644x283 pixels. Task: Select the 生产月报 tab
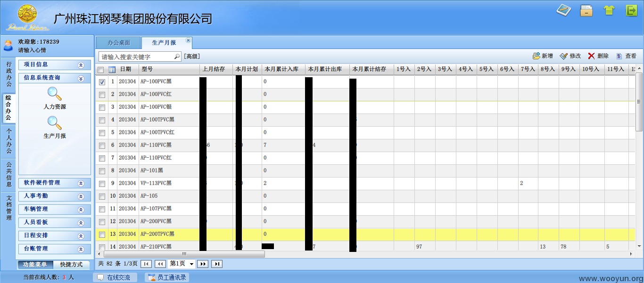tap(164, 43)
